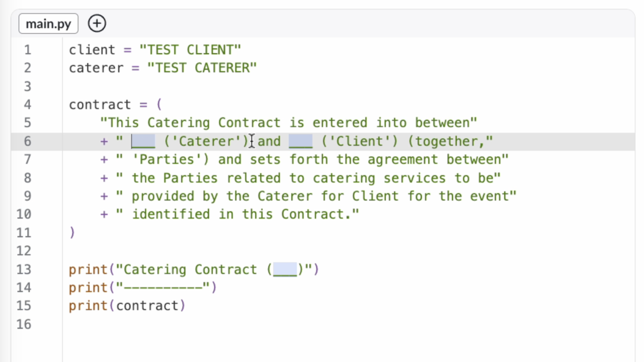Click line number 4 in the gutter
The height and width of the screenshot is (362, 644).
point(27,105)
